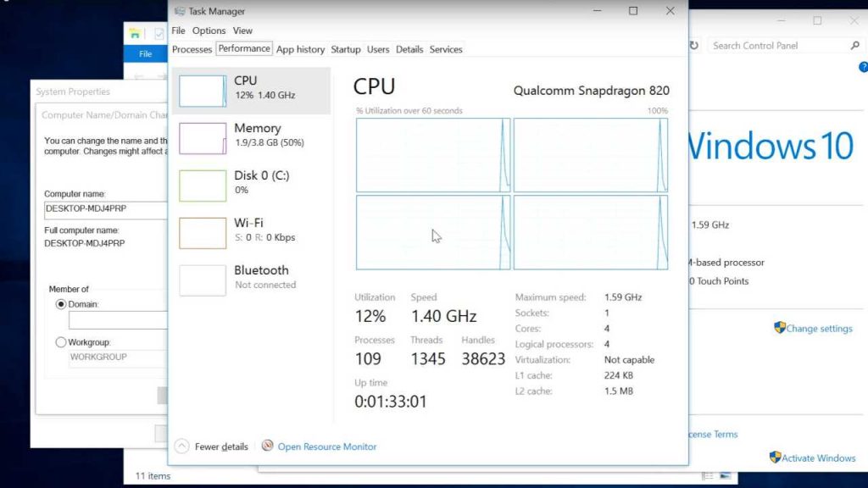Select the CPU mini graph in sidebar

tap(203, 91)
